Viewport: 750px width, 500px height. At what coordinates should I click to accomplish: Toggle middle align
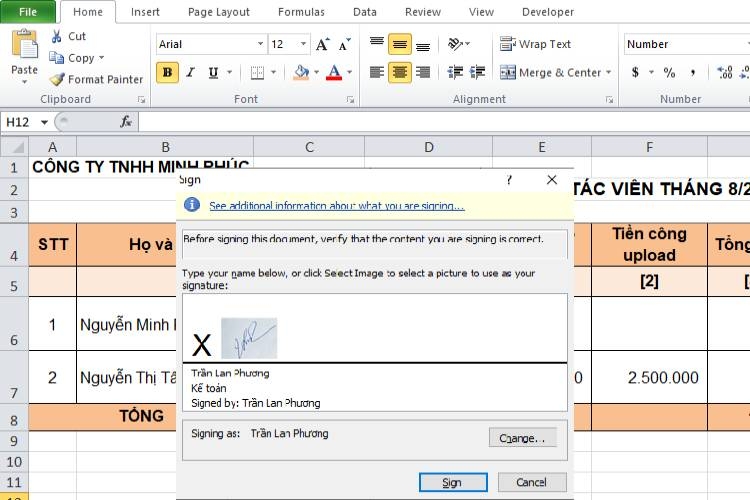(400, 44)
